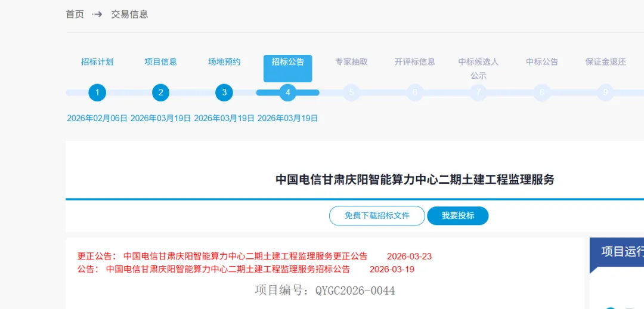Screen dimensions: 644x309
Task: Select the 场地预约 step tab
Action: pos(224,62)
